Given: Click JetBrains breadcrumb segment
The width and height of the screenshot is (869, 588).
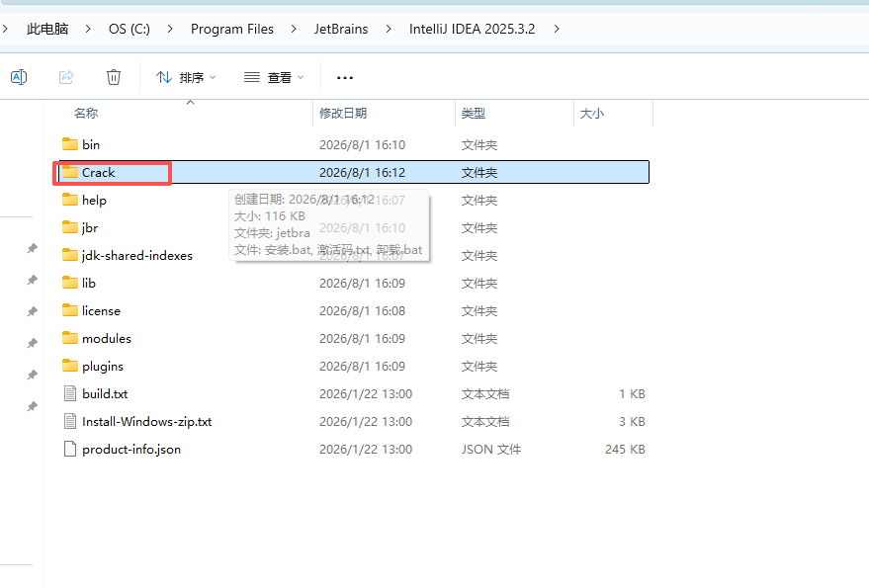Looking at the screenshot, I should click(x=341, y=29).
